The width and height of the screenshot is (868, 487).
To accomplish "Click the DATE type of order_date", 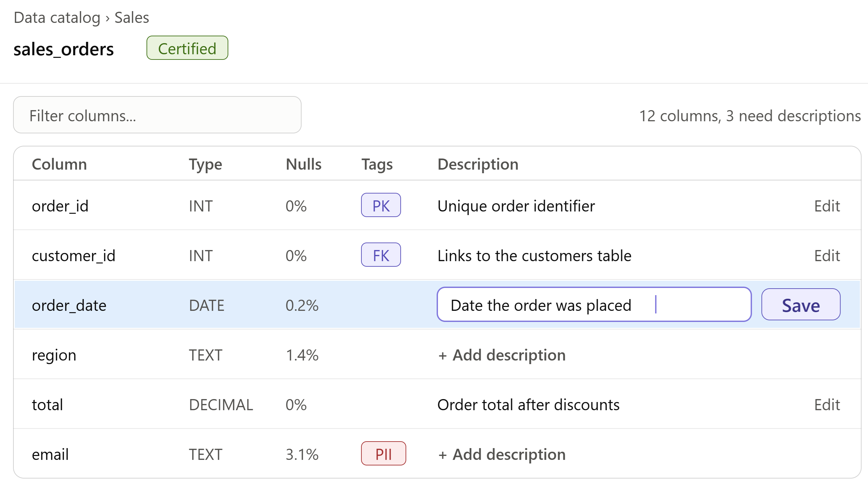I will tap(207, 306).
